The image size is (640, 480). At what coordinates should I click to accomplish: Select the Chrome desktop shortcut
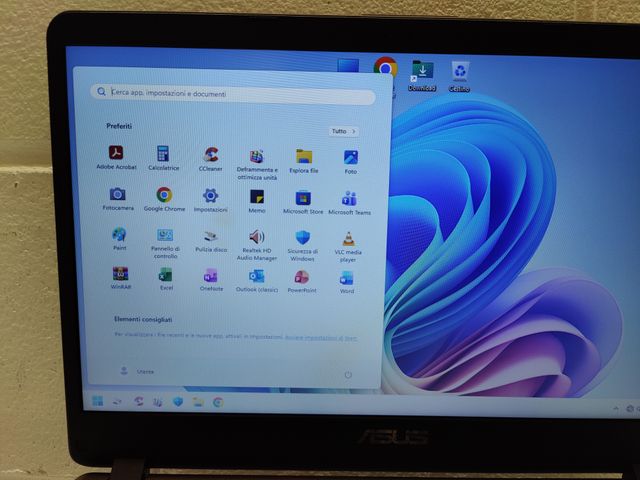click(x=385, y=68)
